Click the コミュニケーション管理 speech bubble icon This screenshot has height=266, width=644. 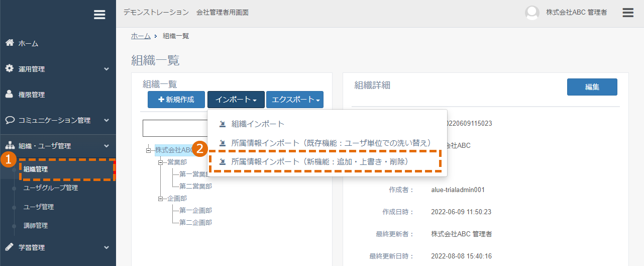pyautogui.click(x=10, y=120)
